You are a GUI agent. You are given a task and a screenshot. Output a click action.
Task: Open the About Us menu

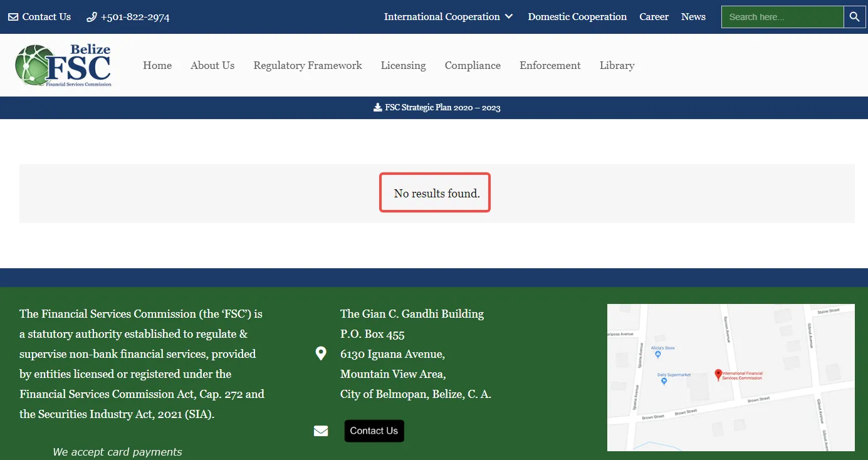coord(212,65)
